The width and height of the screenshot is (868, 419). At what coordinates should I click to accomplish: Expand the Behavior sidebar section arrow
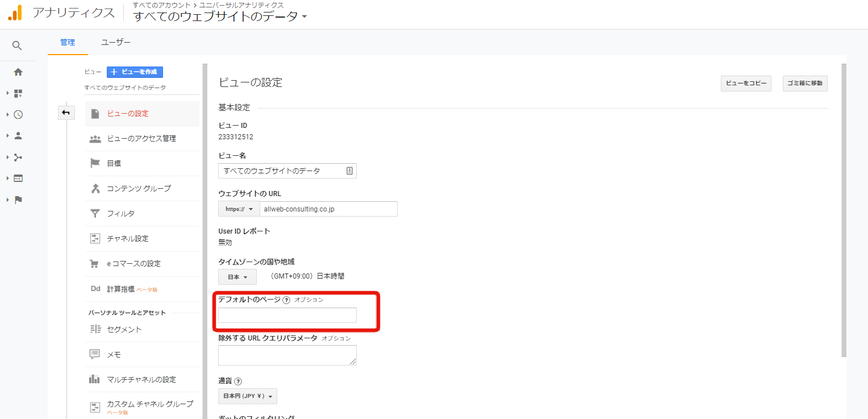[8, 179]
